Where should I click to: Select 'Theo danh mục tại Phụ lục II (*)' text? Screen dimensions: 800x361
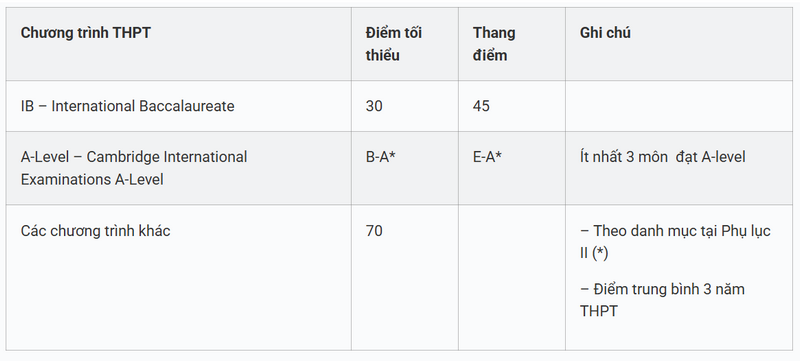[x=675, y=242]
